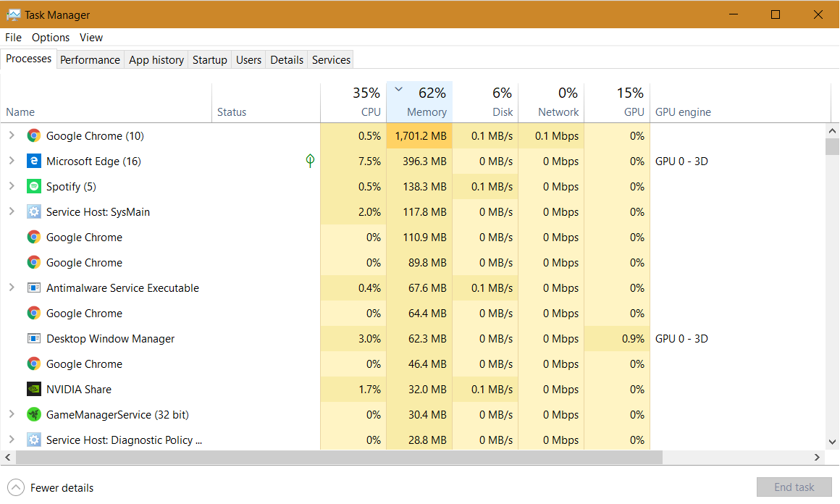Click the scroll right arrow

[817, 457]
